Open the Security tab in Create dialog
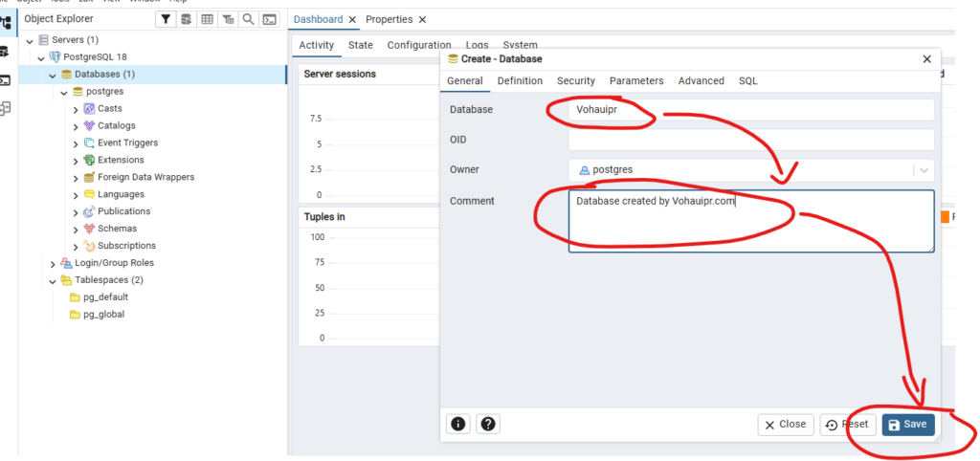This screenshot has height=461, width=980. pos(575,81)
